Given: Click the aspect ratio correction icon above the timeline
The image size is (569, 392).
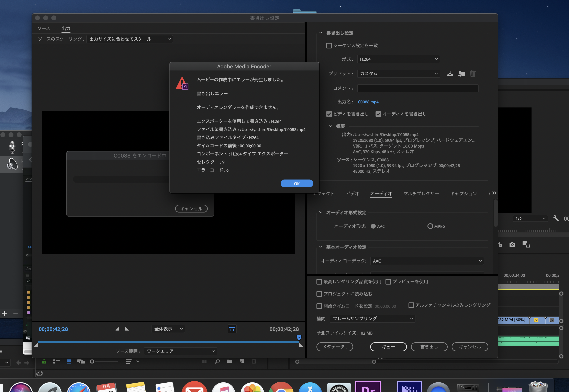Looking at the screenshot, I should click(x=232, y=329).
